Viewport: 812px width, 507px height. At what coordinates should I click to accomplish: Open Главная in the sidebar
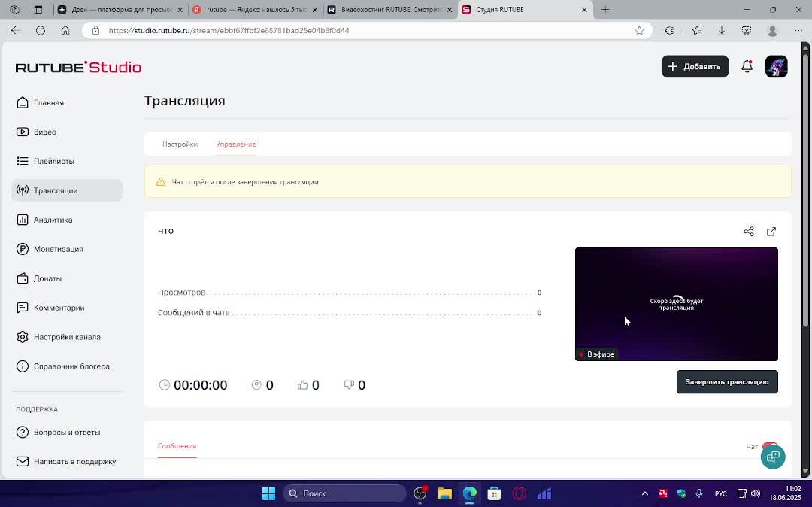coord(41,102)
